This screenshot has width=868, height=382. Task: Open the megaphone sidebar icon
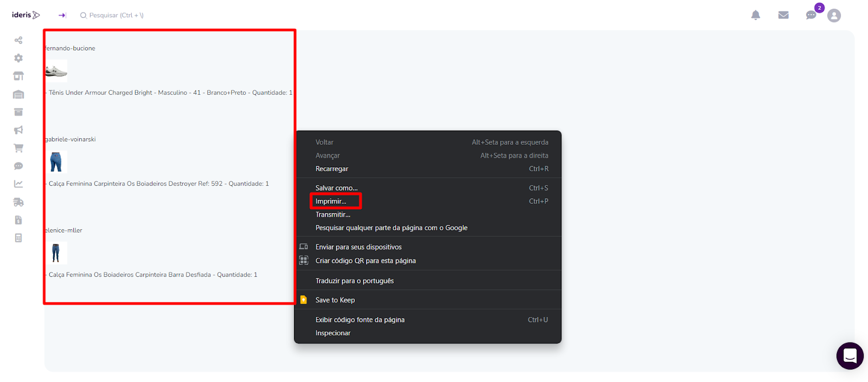18,130
